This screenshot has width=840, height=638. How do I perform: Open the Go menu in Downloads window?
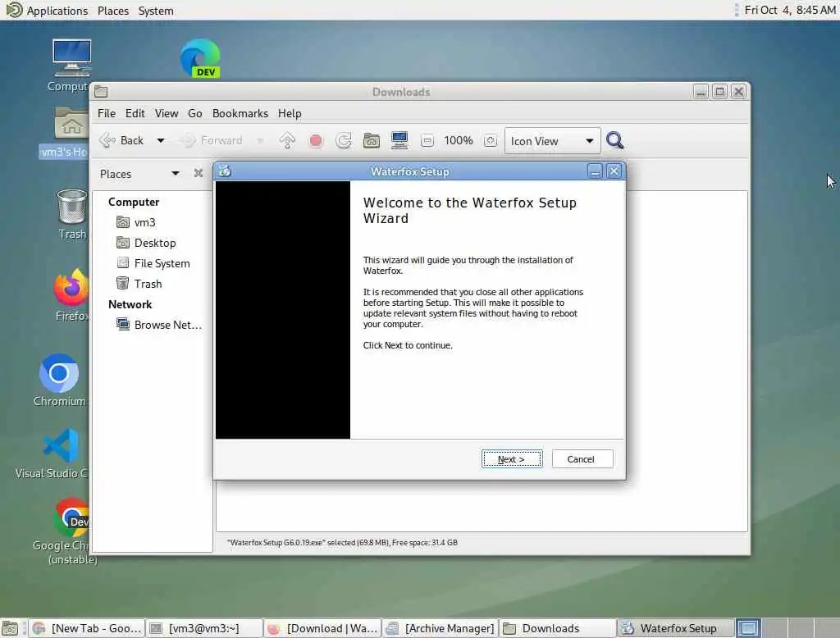[195, 113]
